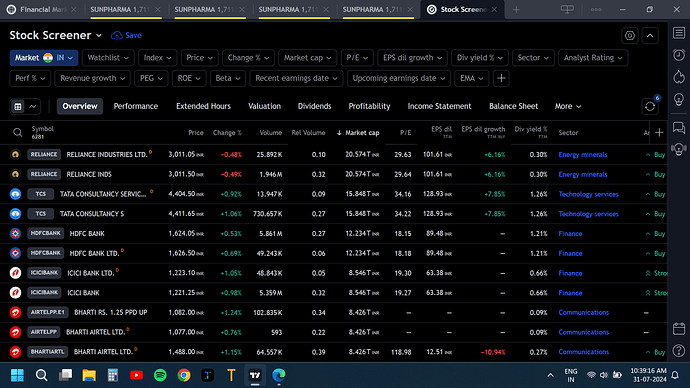Screen dimensions: 690x388
Task: Collapse the filter panel with up chevron
Action: pos(650,36)
